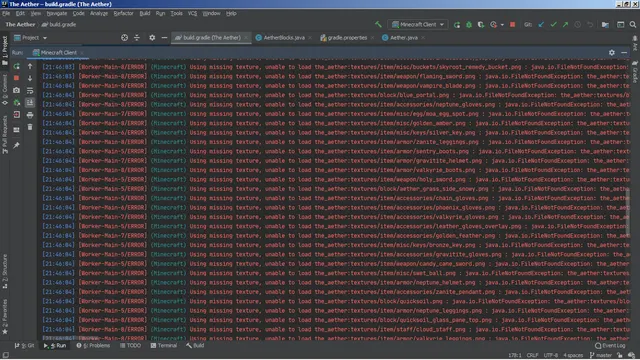640x360 pixels.
Task: Open the Minecraft Client run configuration dropdown
Action: point(418,24)
